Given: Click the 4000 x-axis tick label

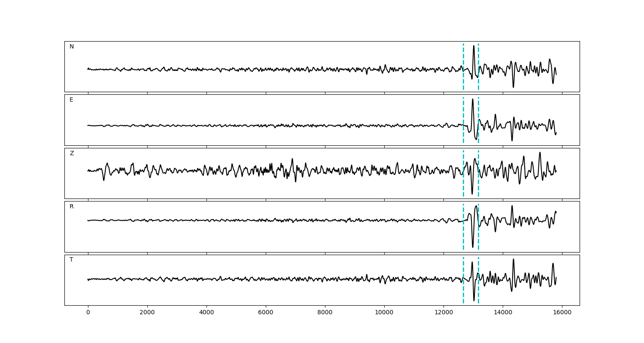Looking at the screenshot, I should tap(207, 313).
